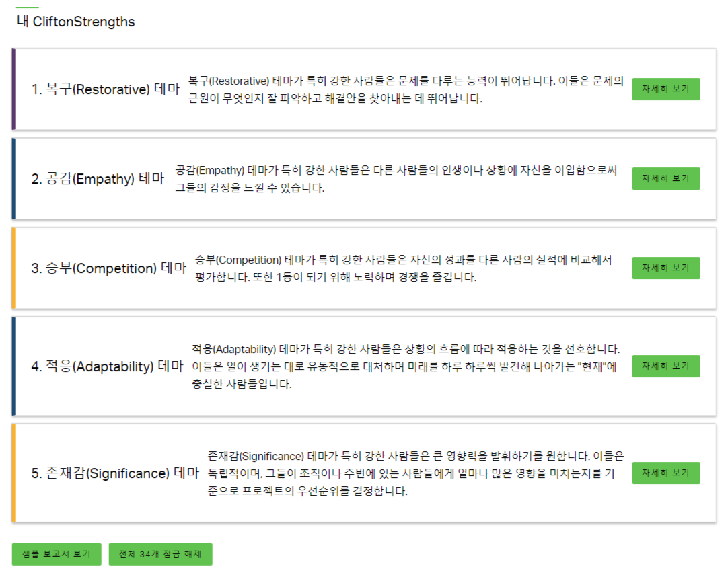View details of the 존재감(Significance) theme

point(665,473)
